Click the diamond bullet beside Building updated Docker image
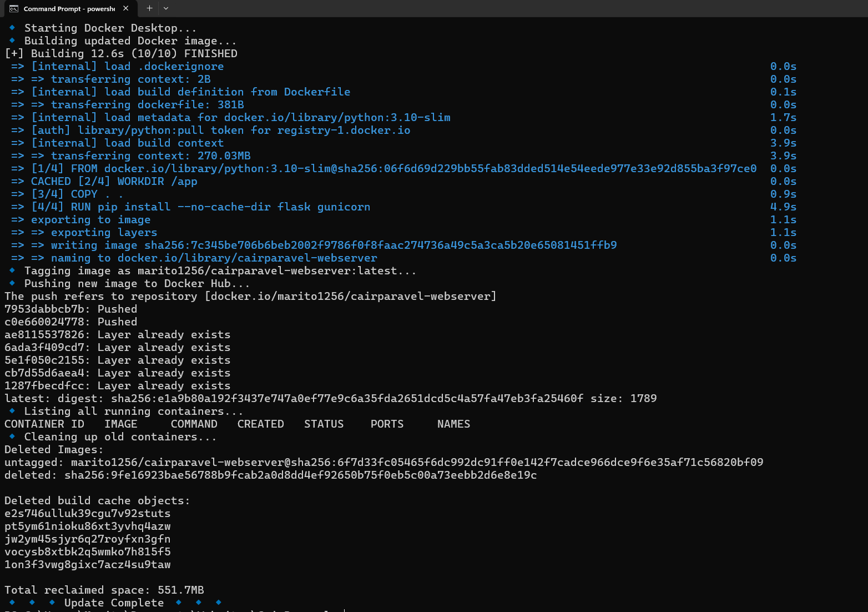 click(x=12, y=41)
